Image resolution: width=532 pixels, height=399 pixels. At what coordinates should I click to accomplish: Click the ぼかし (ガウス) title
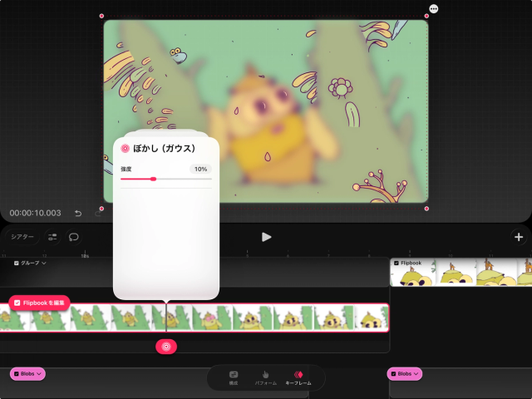coord(165,148)
